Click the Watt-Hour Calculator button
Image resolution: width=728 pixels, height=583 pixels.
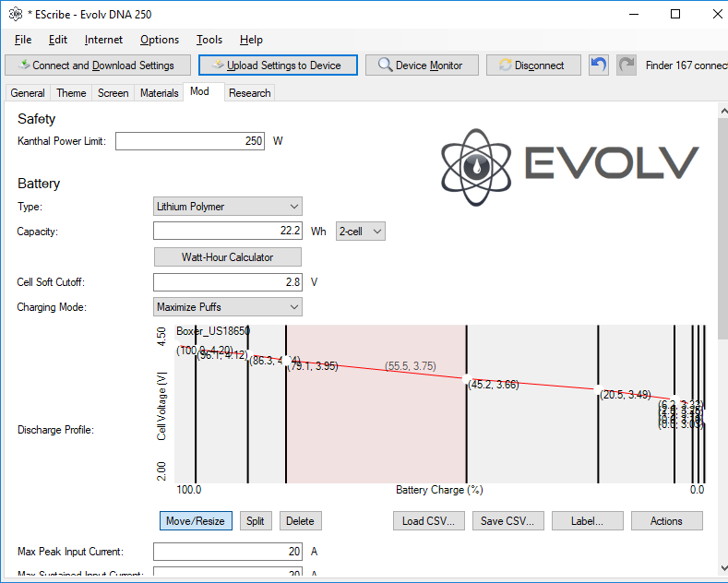(x=227, y=256)
